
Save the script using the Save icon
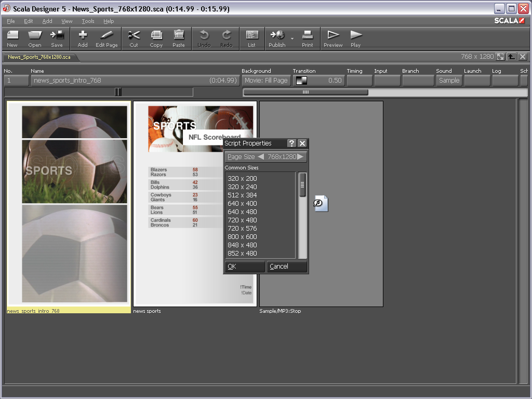57,38
